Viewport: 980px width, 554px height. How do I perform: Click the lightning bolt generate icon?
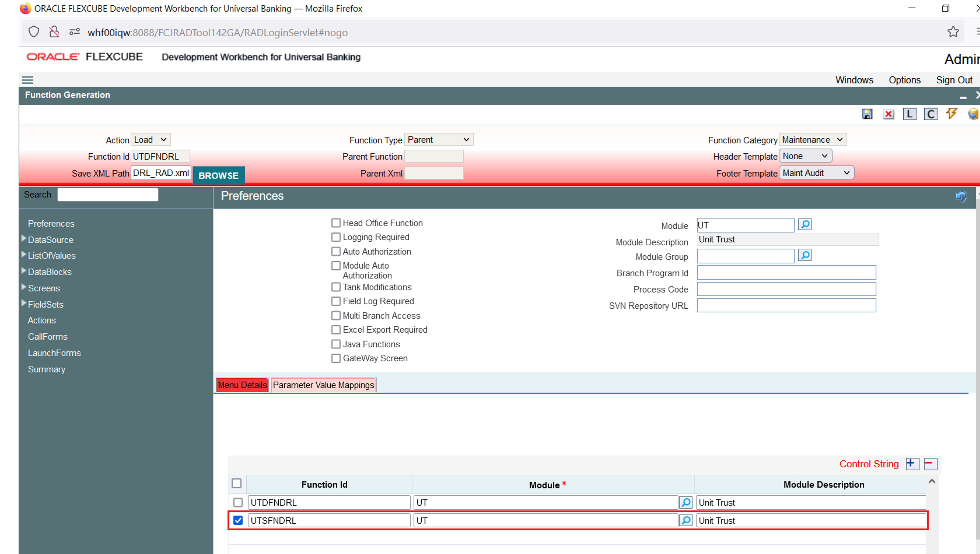tap(952, 114)
